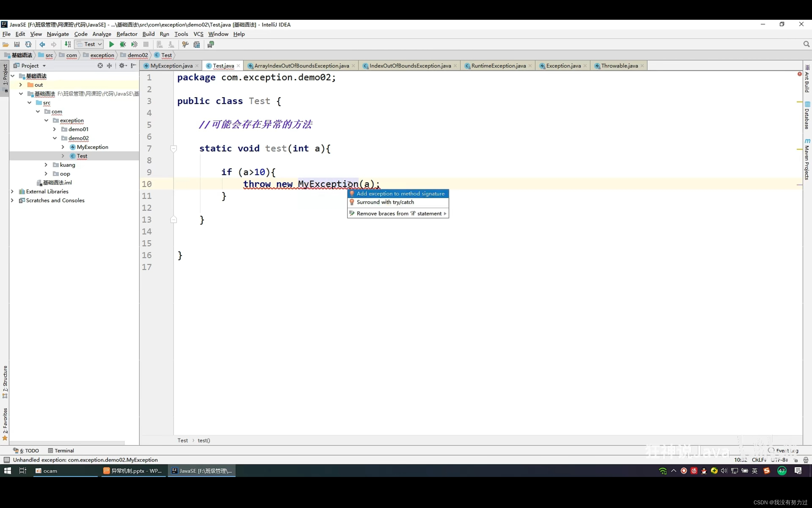Expand the kuang package
Screen dimensions: 812x508
[x=46, y=165]
